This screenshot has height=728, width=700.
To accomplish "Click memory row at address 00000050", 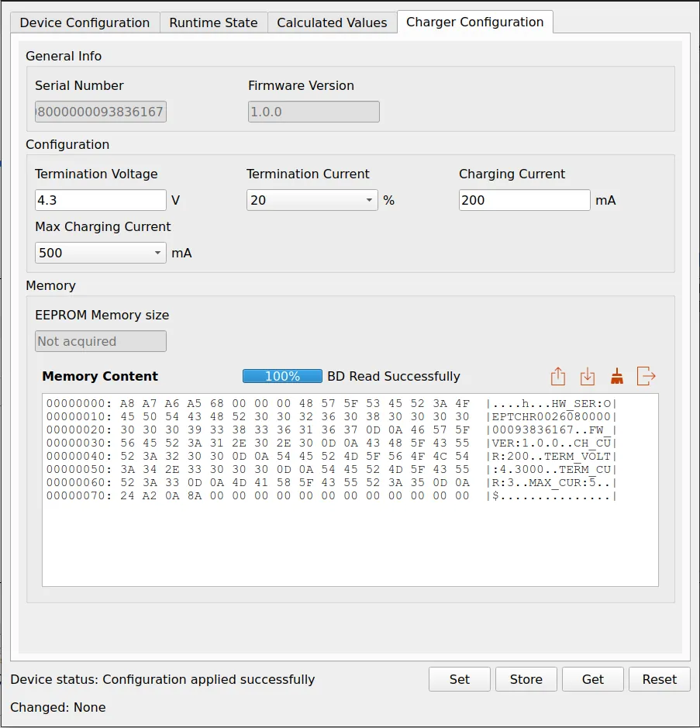I will [x=332, y=469].
